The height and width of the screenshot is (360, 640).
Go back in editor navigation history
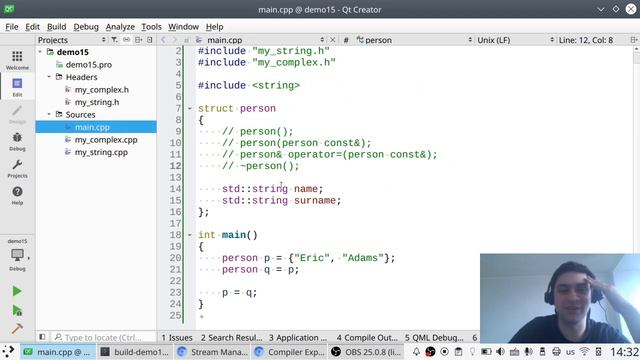pyautogui.click(x=163, y=40)
